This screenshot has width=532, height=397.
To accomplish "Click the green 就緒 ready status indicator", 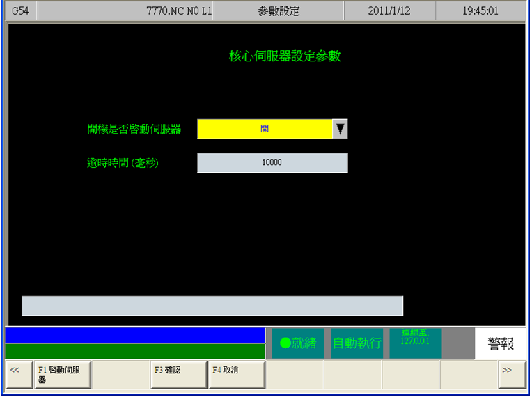I will (x=298, y=343).
